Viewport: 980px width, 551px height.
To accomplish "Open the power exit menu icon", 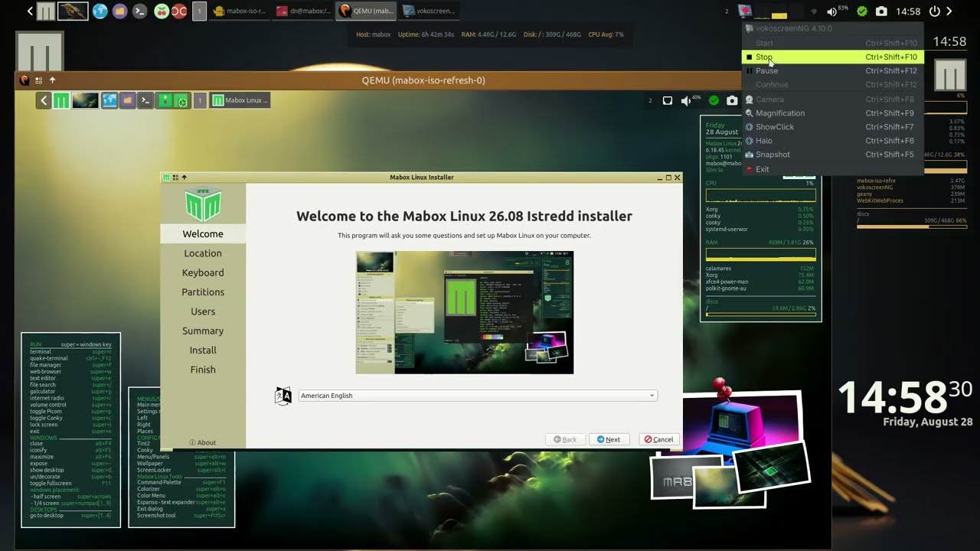I will [x=934, y=11].
